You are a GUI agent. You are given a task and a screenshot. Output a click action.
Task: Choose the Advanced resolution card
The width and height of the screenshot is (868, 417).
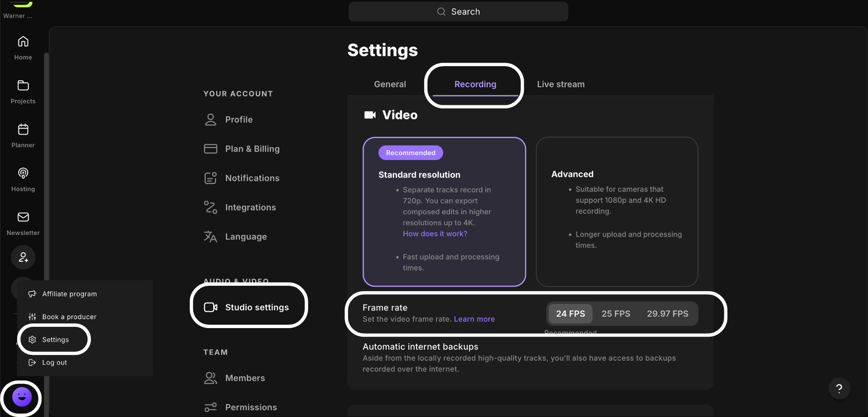click(x=617, y=212)
